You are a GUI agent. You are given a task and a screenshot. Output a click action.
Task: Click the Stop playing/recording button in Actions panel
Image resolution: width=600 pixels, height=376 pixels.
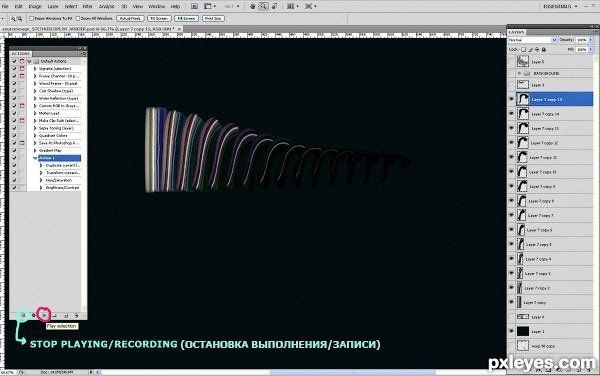(x=23, y=315)
